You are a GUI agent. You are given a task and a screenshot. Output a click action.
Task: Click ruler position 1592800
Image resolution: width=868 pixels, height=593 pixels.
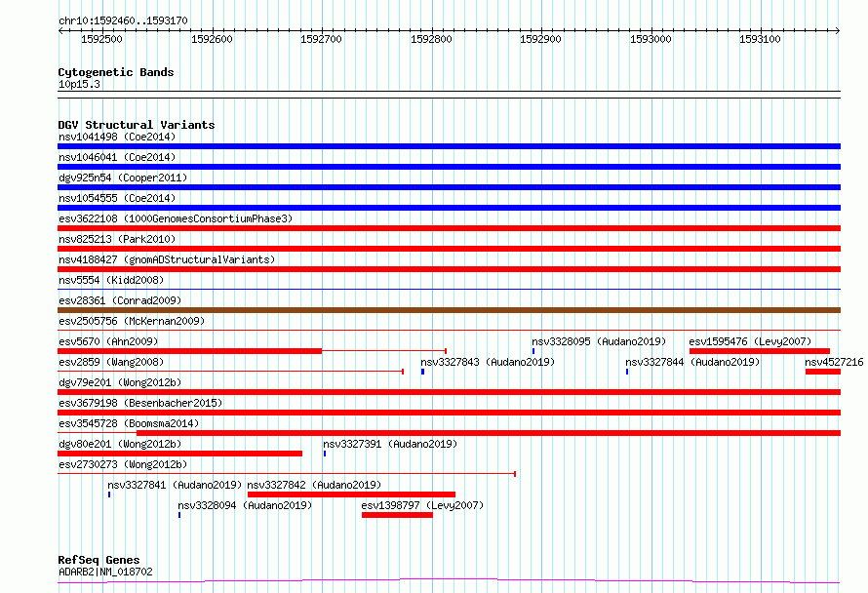click(x=431, y=39)
